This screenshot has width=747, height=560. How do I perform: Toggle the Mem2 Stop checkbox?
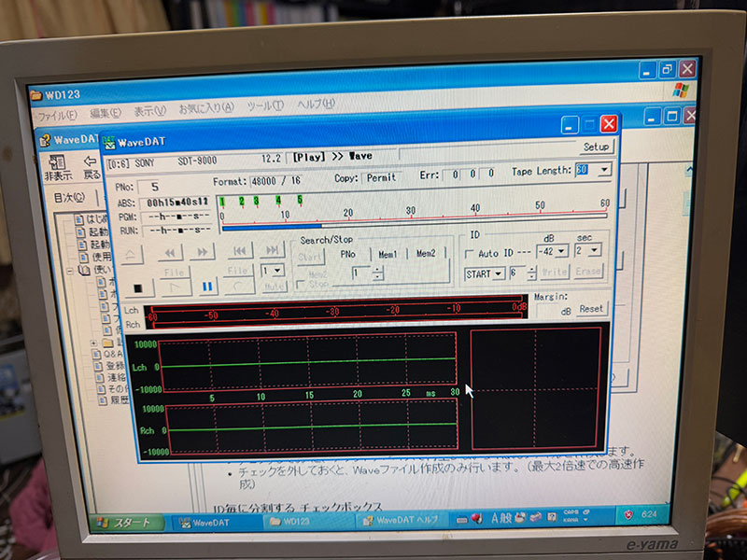pos(301,284)
